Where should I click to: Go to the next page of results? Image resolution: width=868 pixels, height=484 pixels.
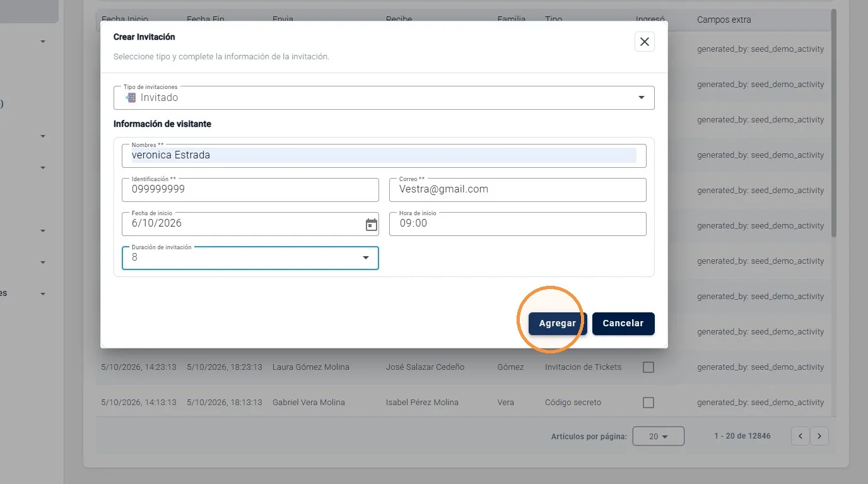(819, 436)
